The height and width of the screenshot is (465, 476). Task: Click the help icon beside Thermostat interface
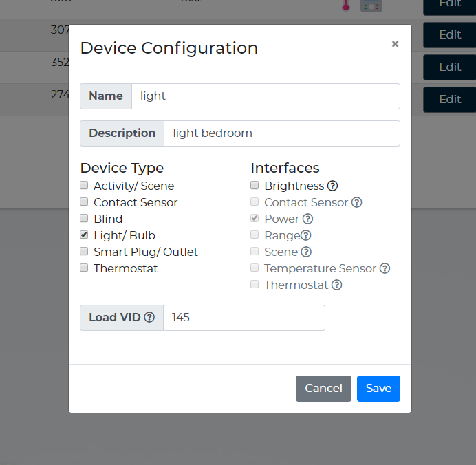(x=336, y=285)
